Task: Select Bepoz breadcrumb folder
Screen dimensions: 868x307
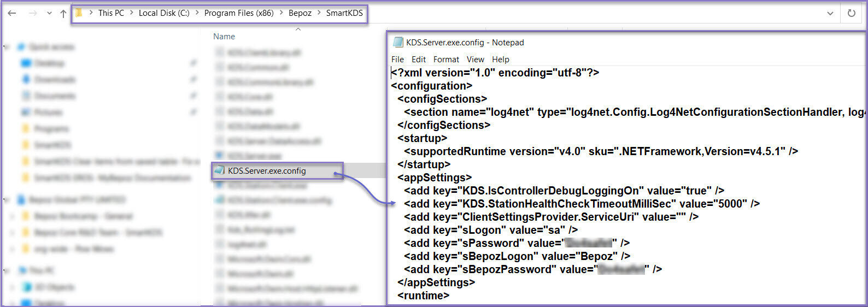Action: click(300, 13)
